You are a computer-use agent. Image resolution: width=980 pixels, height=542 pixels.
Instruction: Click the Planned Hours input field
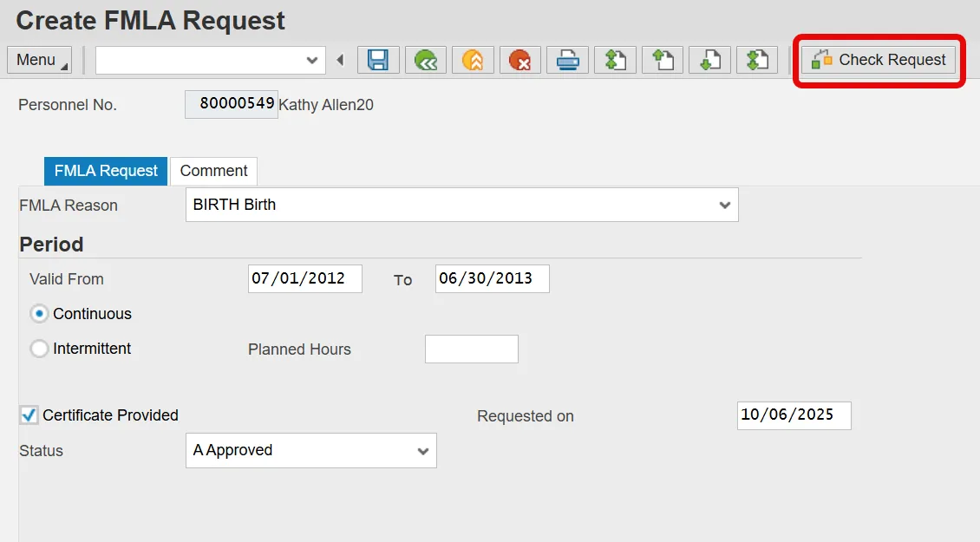(x=471, y=349)
